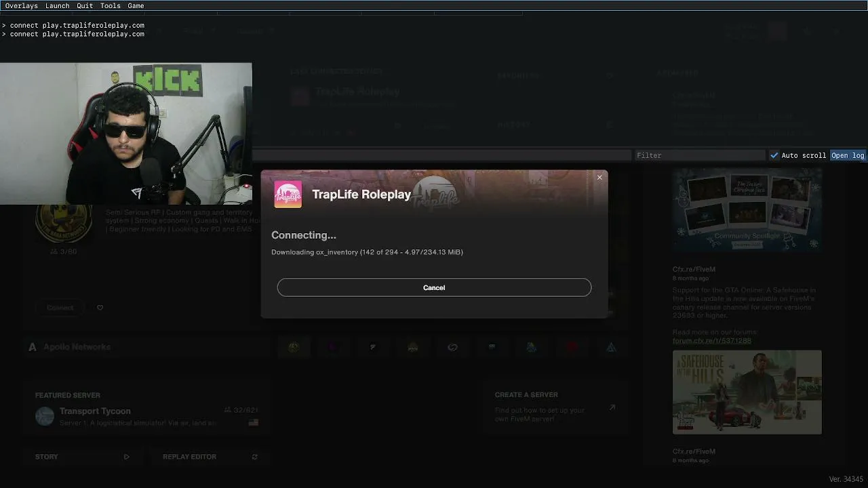Click the Apollo Networks A logo

tap(32, 347)
